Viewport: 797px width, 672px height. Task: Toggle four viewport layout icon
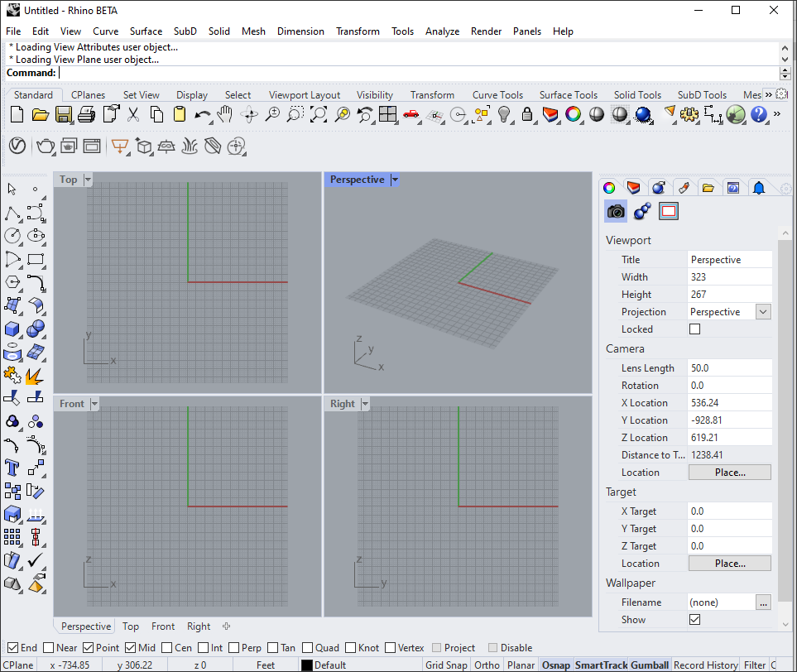tap(388, 114)
